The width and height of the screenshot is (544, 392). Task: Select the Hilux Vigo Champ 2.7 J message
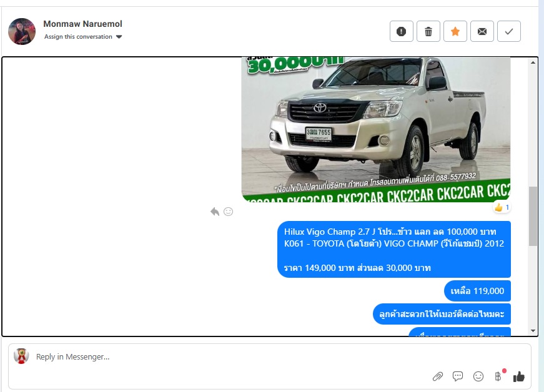(394, 250)
